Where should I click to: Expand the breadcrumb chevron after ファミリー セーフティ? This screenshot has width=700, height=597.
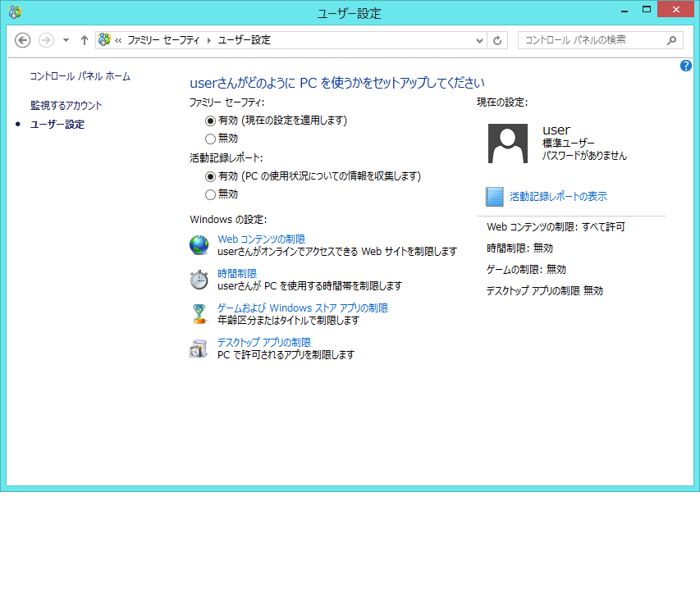click(x=209, y=40)
